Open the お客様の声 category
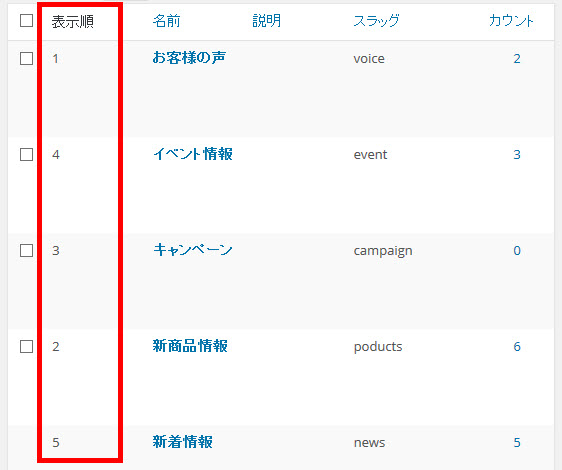Screen dimensions: 562x470 click(189, 58)
